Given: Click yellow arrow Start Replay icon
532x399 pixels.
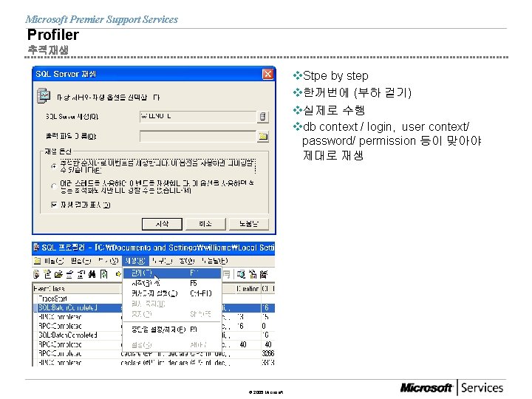Looking at the screenshot, I should coord(118,274).
